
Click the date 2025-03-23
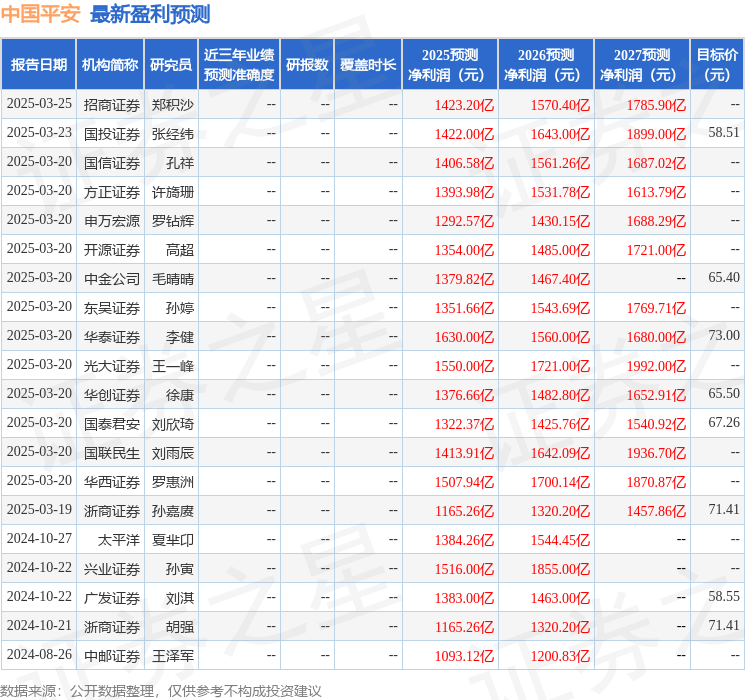39,132
